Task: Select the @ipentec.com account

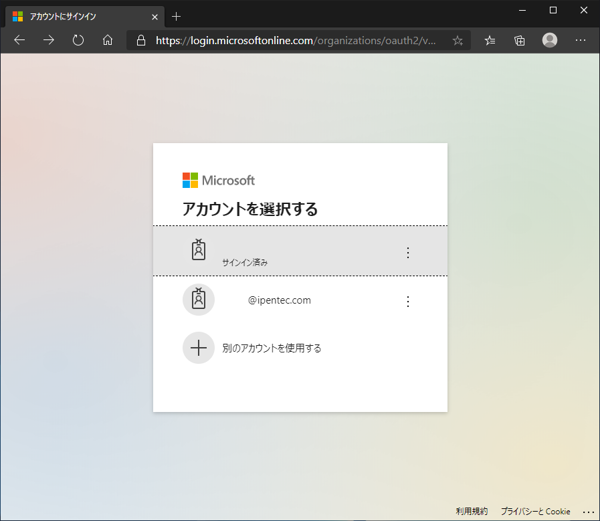Action: pos(300,300)
